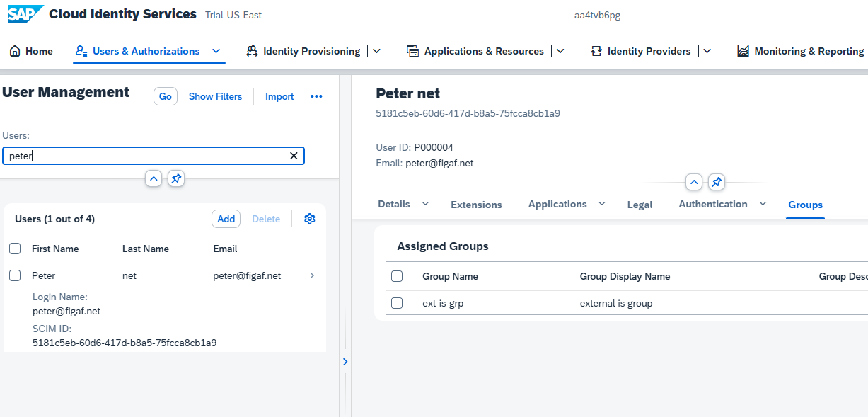Expand Users & Authorizations dropdown arrow

[x=216, y=51]
